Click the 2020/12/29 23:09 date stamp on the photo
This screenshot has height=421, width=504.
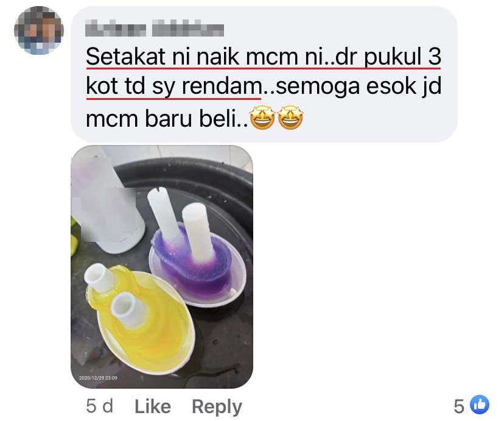(98, 378)
